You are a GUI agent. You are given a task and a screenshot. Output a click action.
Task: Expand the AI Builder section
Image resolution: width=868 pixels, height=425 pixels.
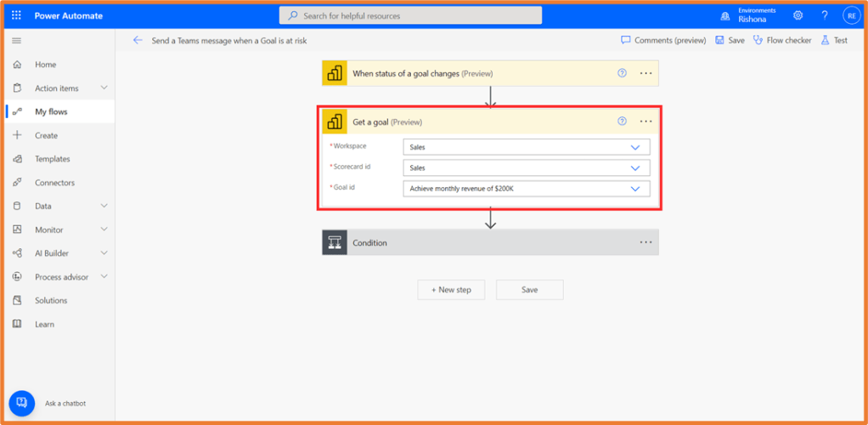click(104, 253)
